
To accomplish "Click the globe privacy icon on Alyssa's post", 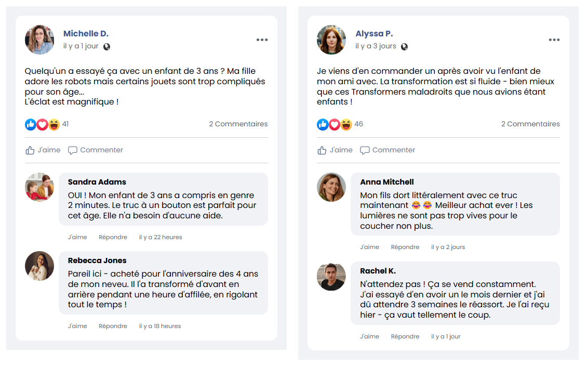I will coord(405,46).
